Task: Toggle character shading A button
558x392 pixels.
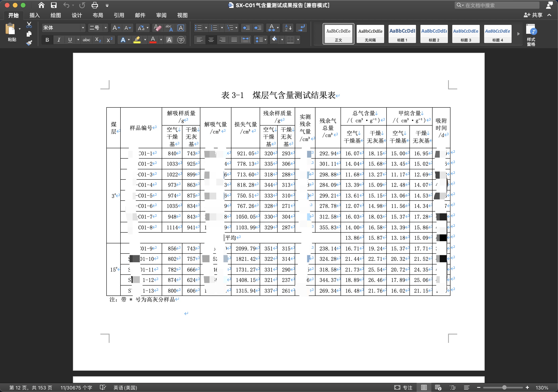Action: pyautogui.click(x=169, y=40)
